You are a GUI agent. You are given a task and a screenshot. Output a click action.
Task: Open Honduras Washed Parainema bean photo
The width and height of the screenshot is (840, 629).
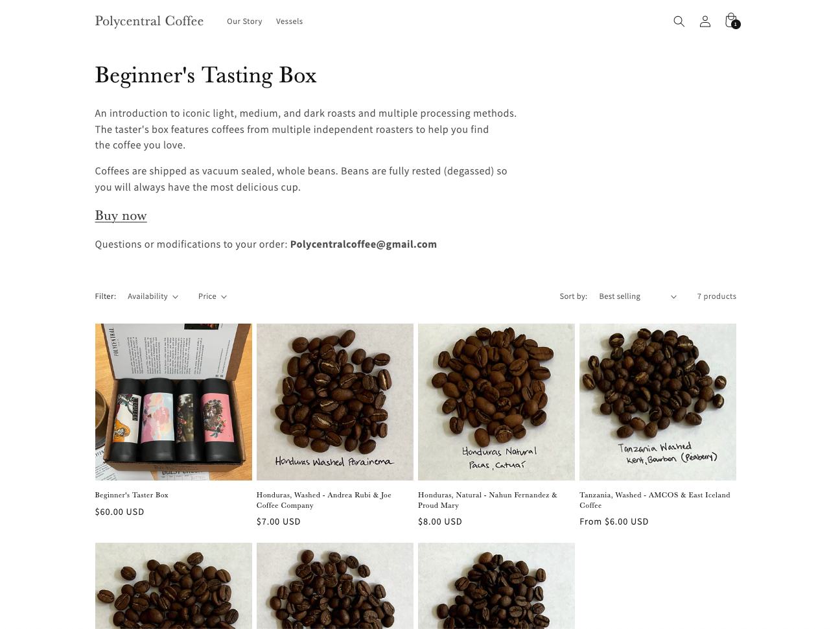[x=334, y=402]
